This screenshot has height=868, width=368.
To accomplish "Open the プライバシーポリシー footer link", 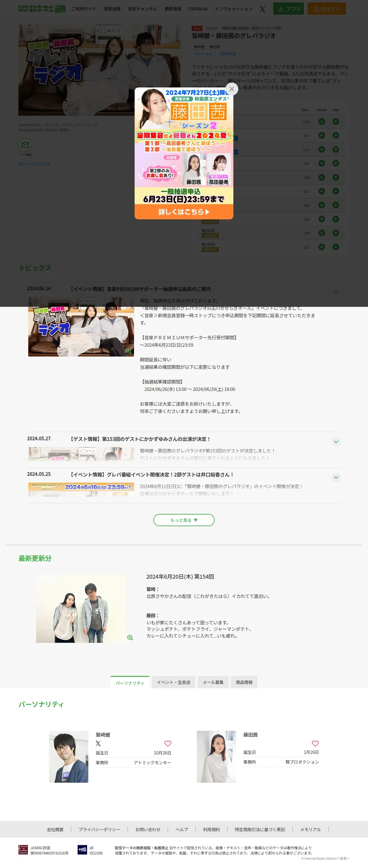I will (99, 830).
